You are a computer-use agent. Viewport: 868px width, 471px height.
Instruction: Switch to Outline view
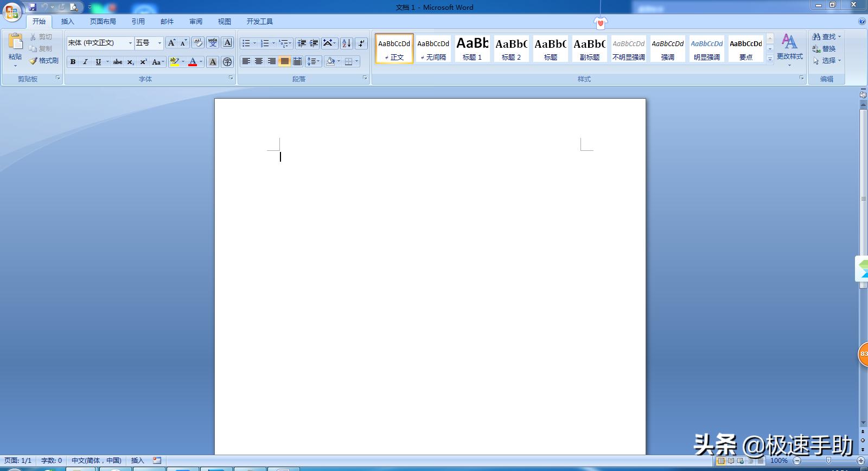pos(751,461)
